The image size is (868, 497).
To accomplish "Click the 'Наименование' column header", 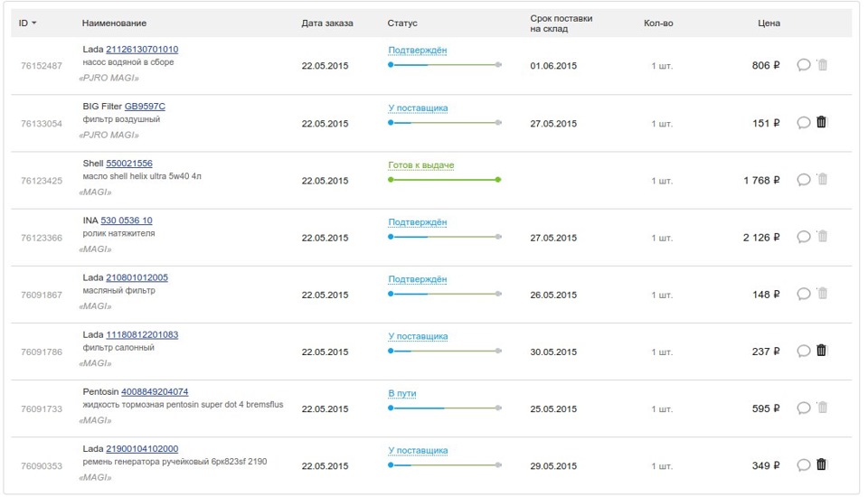I will (x=114, y=23).
